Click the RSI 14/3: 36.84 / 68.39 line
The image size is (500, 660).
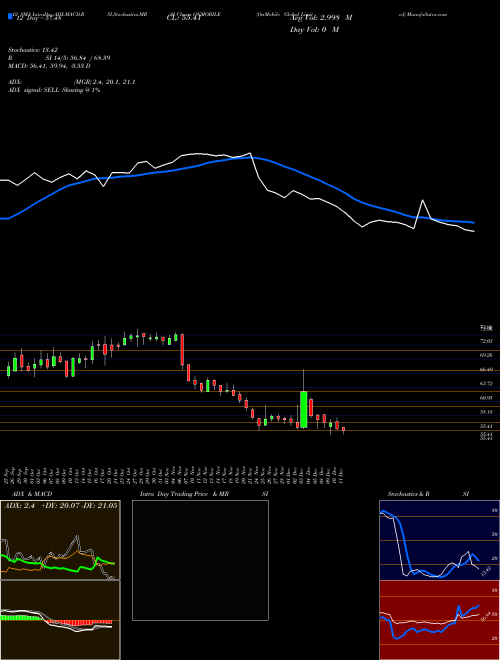pos(59,58)
